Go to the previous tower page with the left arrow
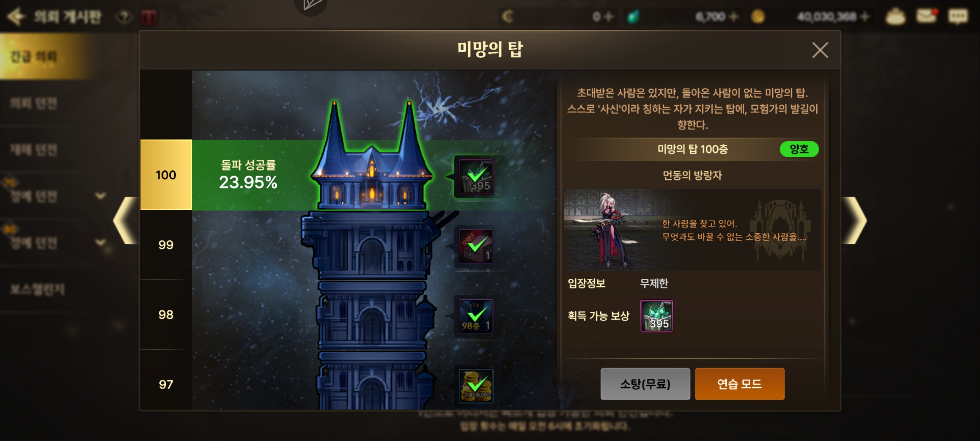The image size is (980, 441). (x=125, y=220)
